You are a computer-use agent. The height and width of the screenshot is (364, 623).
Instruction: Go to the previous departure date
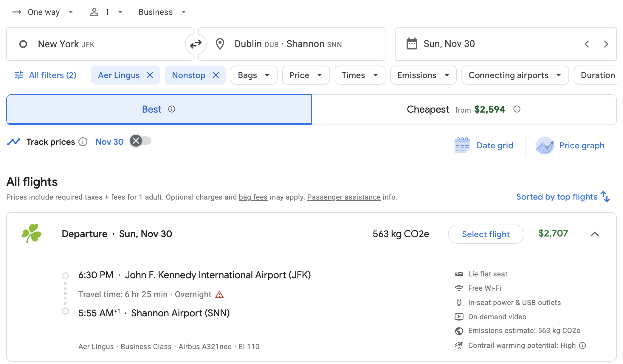[587, 44]
